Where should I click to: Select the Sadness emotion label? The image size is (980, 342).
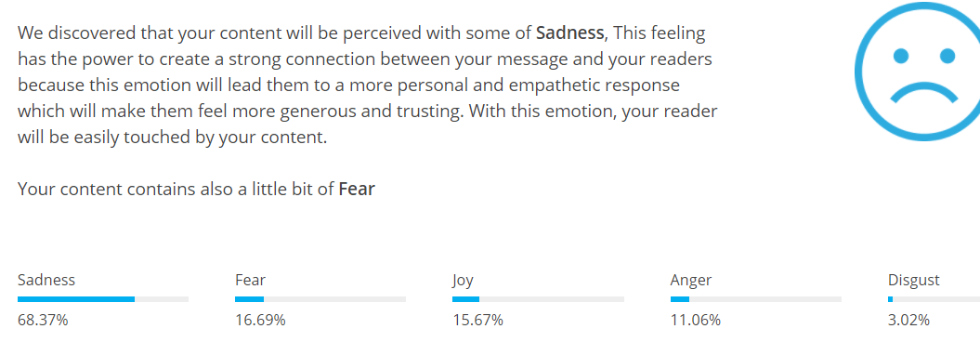click(46, 280)
